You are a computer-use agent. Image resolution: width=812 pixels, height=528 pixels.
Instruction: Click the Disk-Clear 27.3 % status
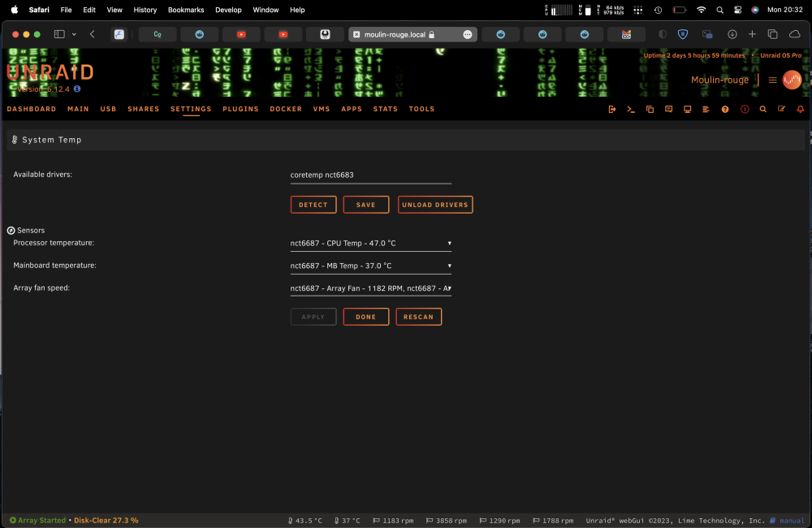(106, 520)
